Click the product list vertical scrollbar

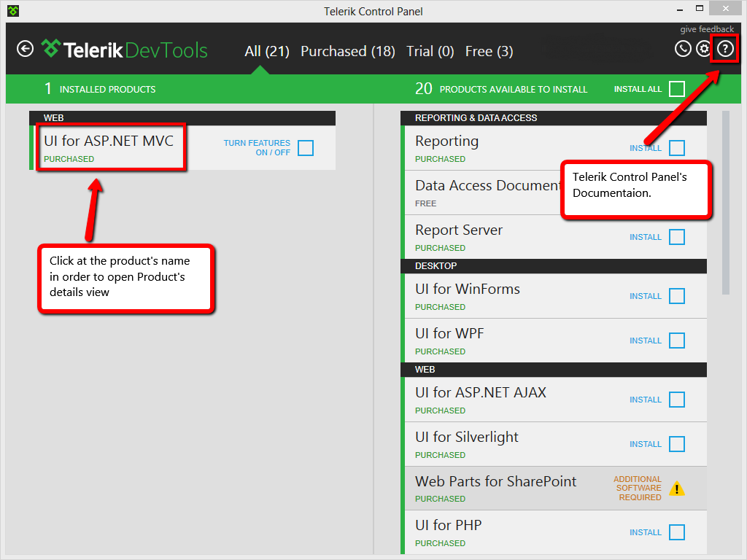click(725, 203)
